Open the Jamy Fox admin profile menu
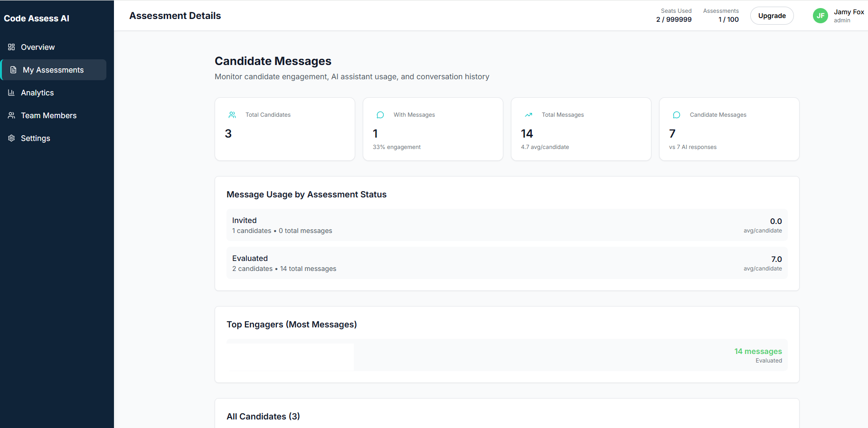 848,16
